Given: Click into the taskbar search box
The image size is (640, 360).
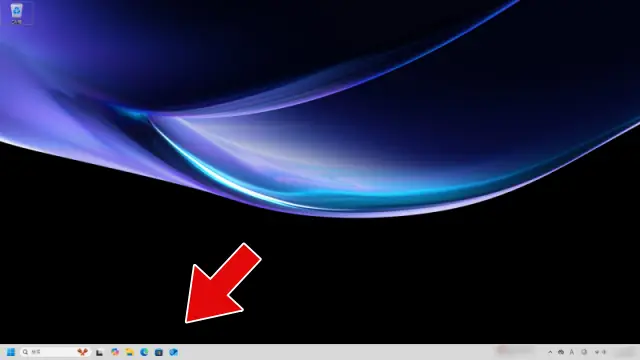Looking at the screenshot, I should point(55,352).
